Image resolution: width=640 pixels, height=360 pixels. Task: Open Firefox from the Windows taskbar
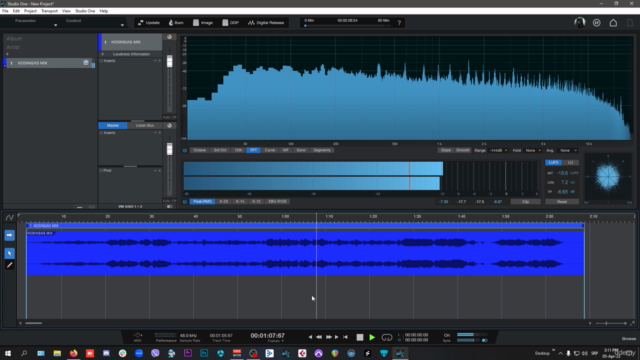coord(73,353)
